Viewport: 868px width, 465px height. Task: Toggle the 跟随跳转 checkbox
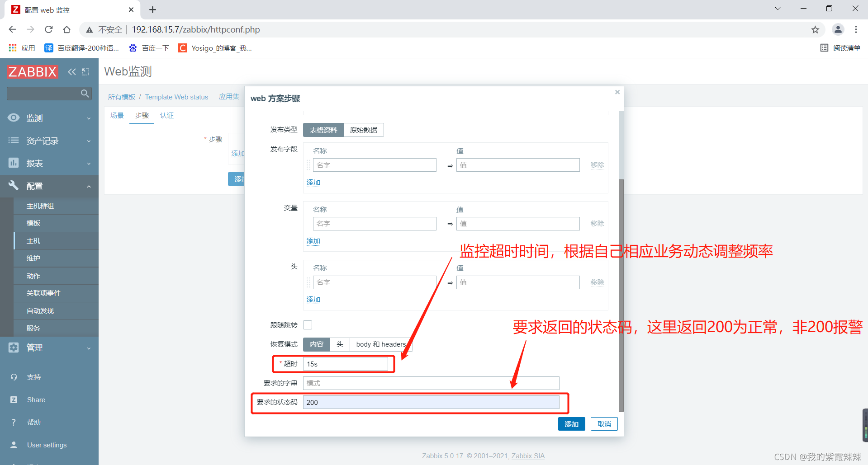pyautogui.click(x=308, y=325)
